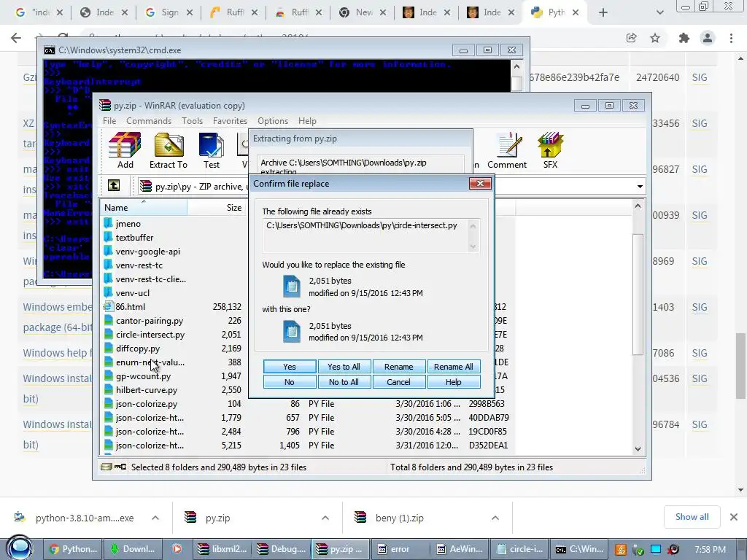
Task: Sort files by the Size column header
Action: pyautogui.click(x=217, y=208)
